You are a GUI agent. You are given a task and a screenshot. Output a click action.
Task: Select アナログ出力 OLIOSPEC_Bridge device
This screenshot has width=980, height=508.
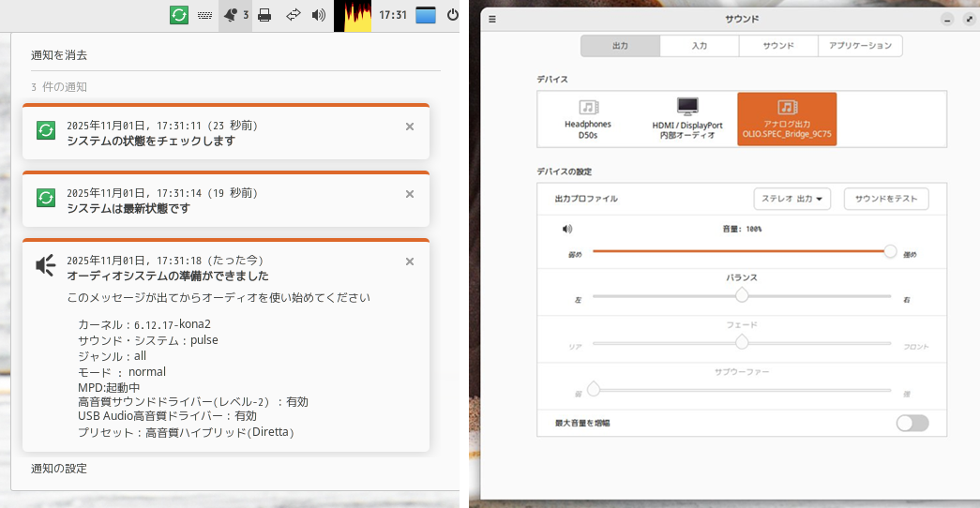[787, 119]
